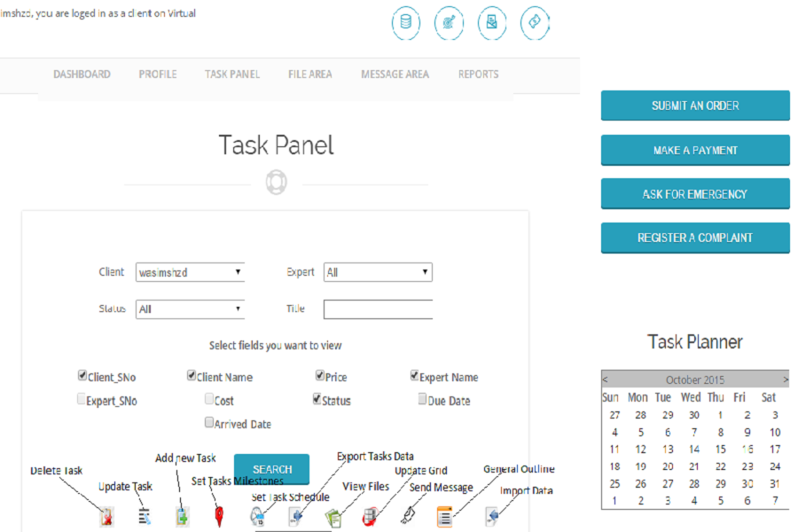
Task: Click the money bill icon in header
Action: point(535,23)
